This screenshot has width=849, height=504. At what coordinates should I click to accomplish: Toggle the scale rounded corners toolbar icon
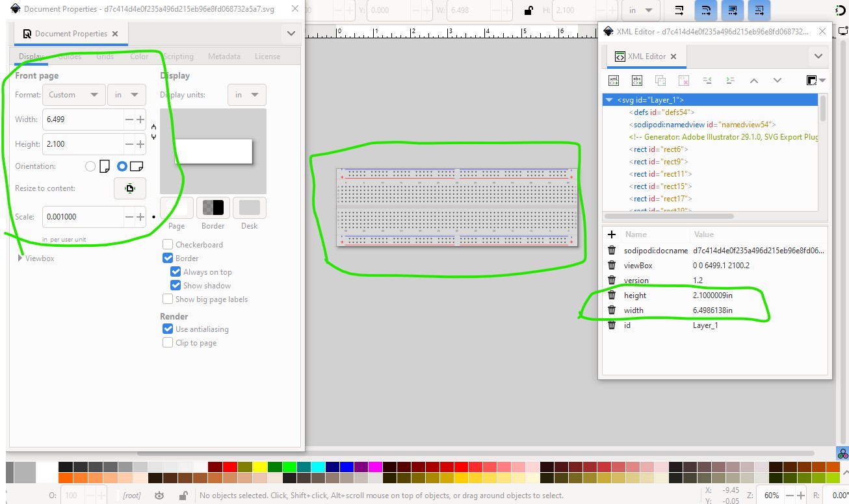(x=706, y=10)
